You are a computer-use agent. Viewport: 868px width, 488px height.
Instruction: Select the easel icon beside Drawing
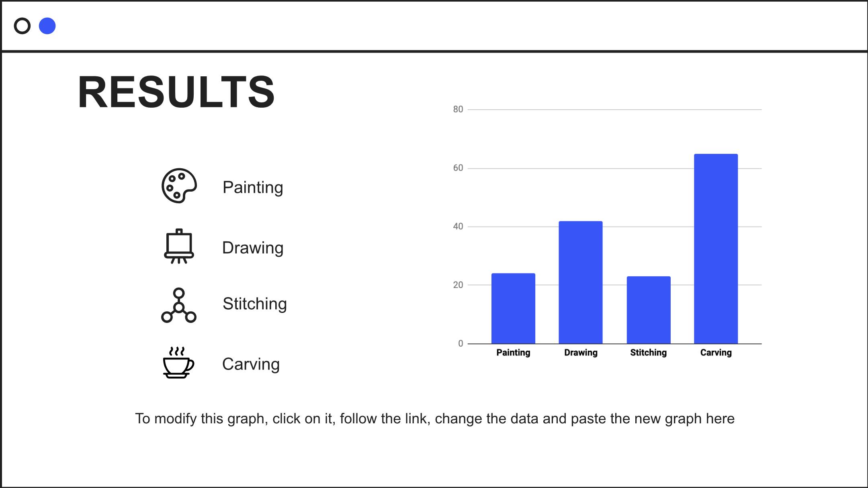[x=179, y=246]
